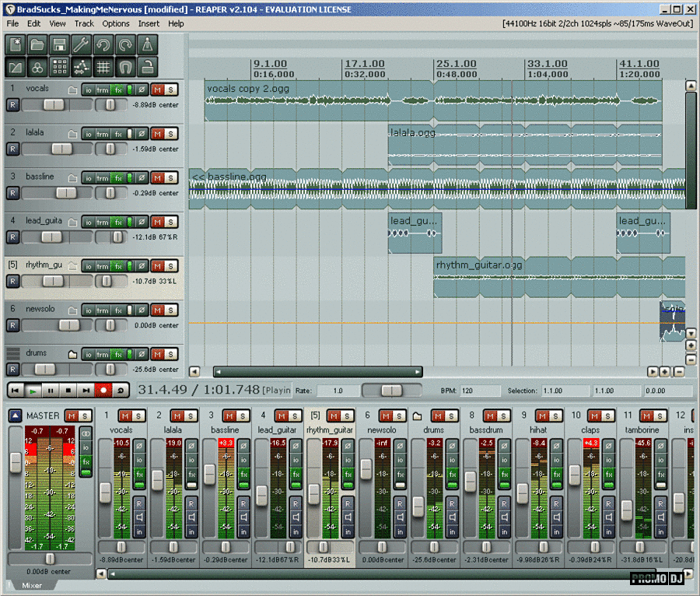Open the folder icon on the drums track

tap(72, 354)
